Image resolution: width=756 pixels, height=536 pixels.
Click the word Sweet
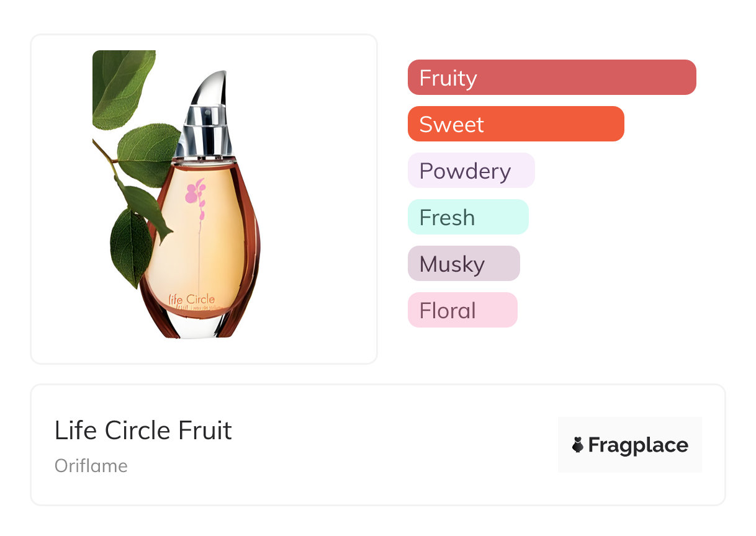tap(451, 125)
